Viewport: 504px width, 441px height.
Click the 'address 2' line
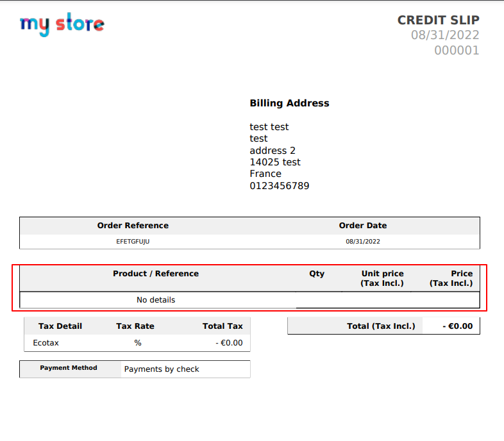tap(273, 151)
